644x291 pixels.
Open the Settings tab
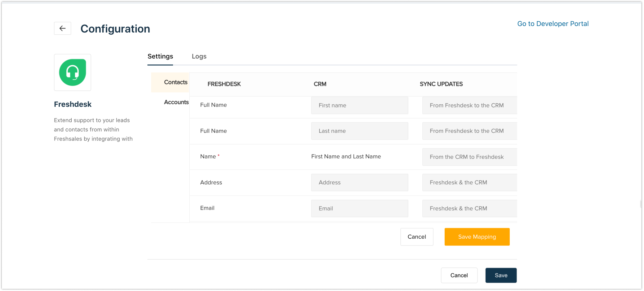point(160,56)
